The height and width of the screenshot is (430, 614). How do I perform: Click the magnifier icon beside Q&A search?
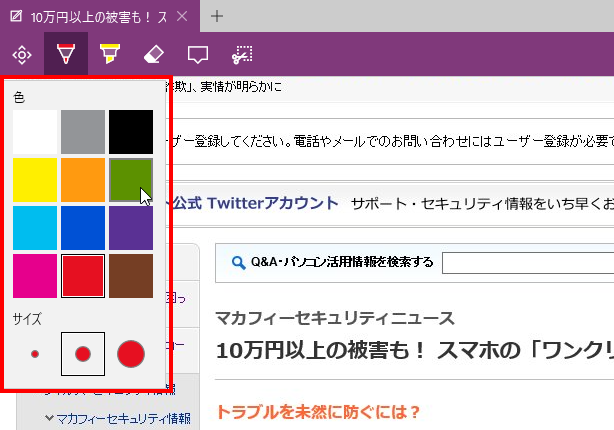238,263
